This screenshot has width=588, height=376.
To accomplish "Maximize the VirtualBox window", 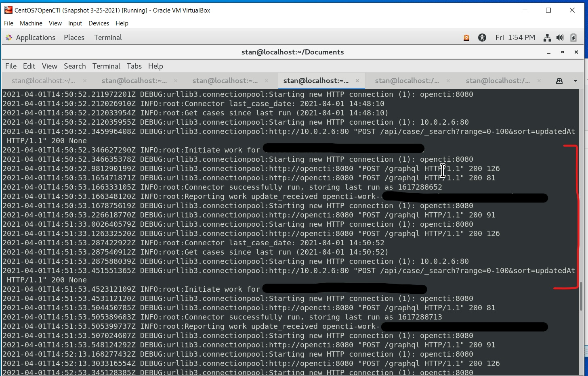I will (548, 10).
